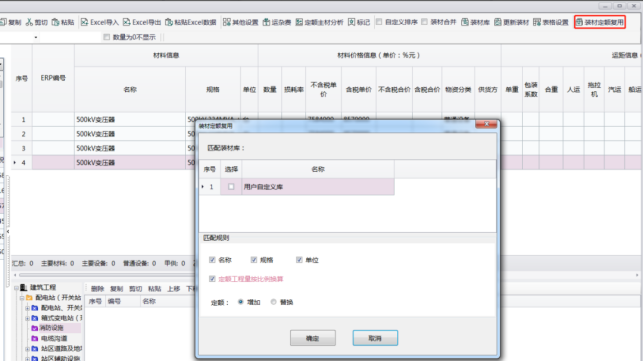Image resolution: width=643 pixels, height=361 pixels.
Task: Click the 标记 mark icon
Action: point(352,22)
